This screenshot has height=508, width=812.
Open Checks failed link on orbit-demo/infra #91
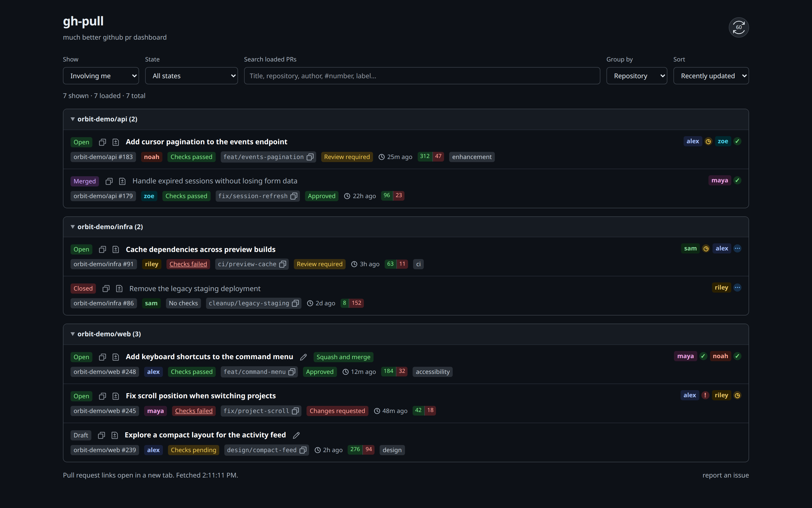[188, 264]
